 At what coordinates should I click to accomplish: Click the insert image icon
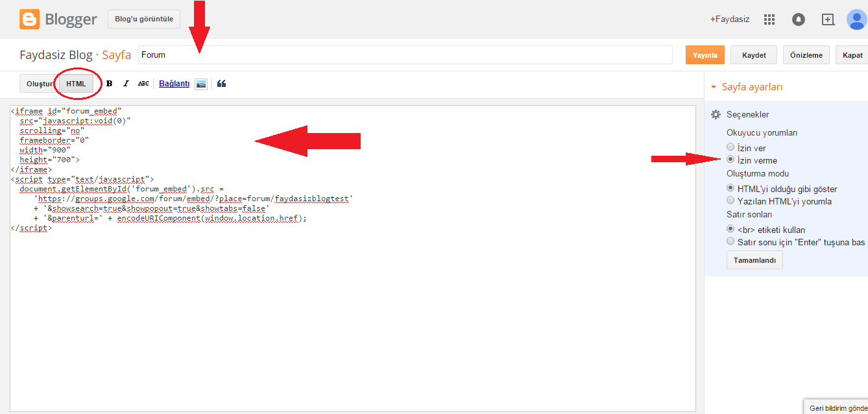201,84
